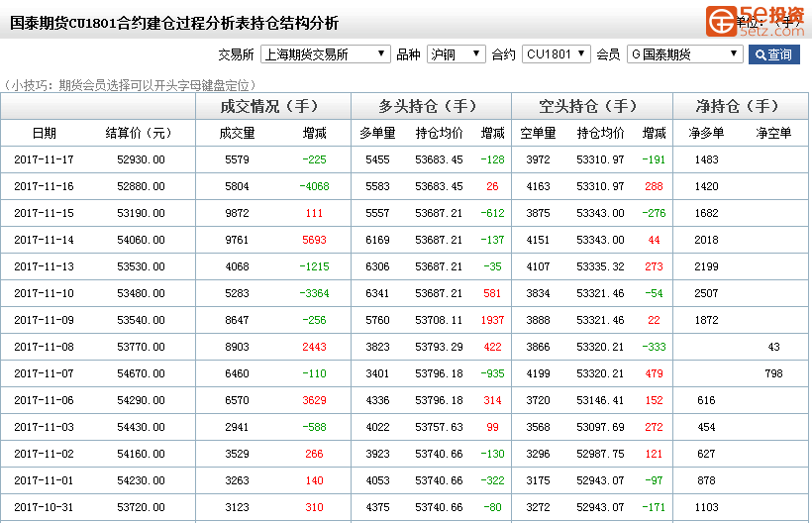This screenshot has height=523, width=812.
Task: Open the 品种 沪铜 dropdown
Action: click(456, 54)
